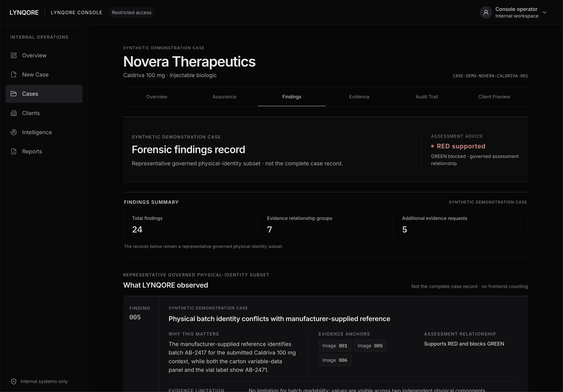Screen dimensions: 563x392
Task: Open the Clients building icon
Action: 14,113
